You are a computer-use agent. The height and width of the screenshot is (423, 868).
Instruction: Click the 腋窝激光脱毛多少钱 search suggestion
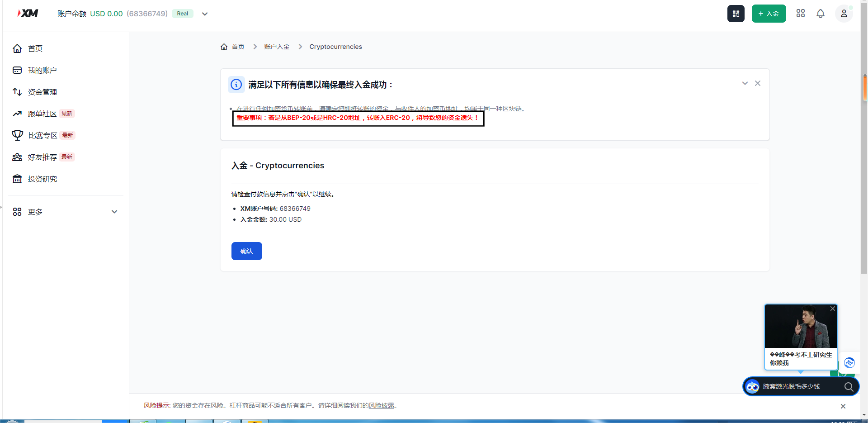tap(791, 387)
